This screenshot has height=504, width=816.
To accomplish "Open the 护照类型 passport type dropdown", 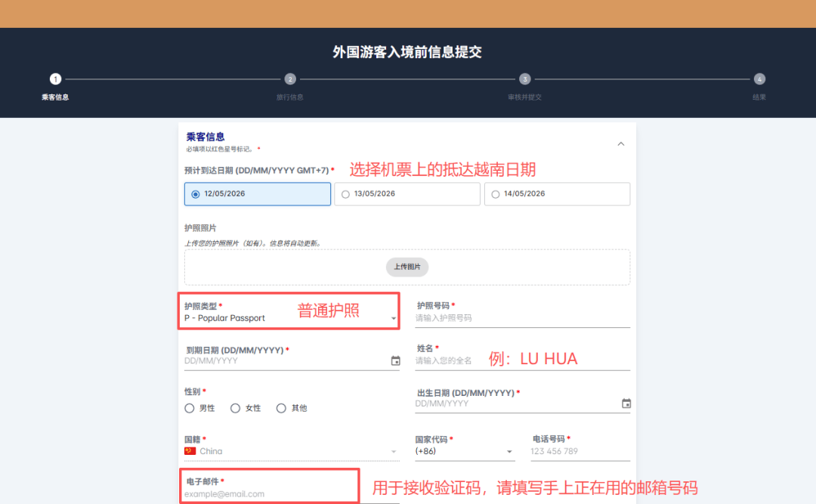I will (292, 318).
